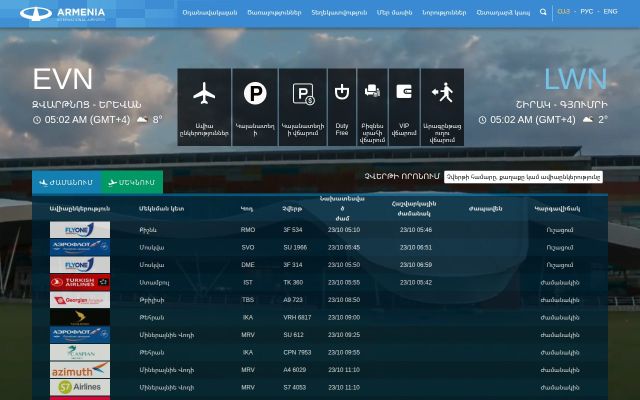Click the airline logo for flight VRH 6817

80,318
